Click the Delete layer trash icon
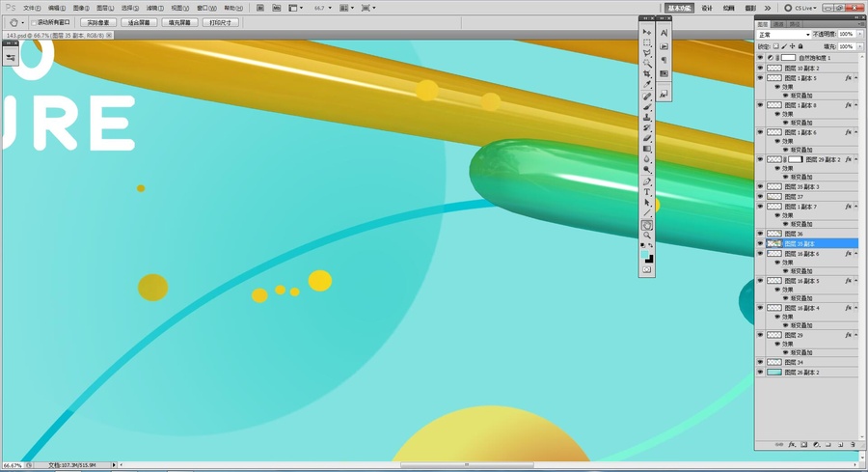Viewport: 868px width, 472px height. click(853, 444)
